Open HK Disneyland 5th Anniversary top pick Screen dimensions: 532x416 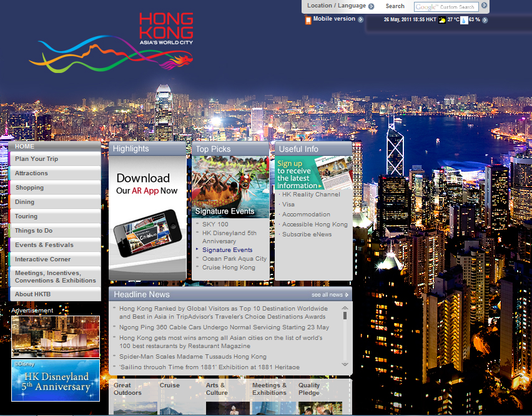(229, 237)
